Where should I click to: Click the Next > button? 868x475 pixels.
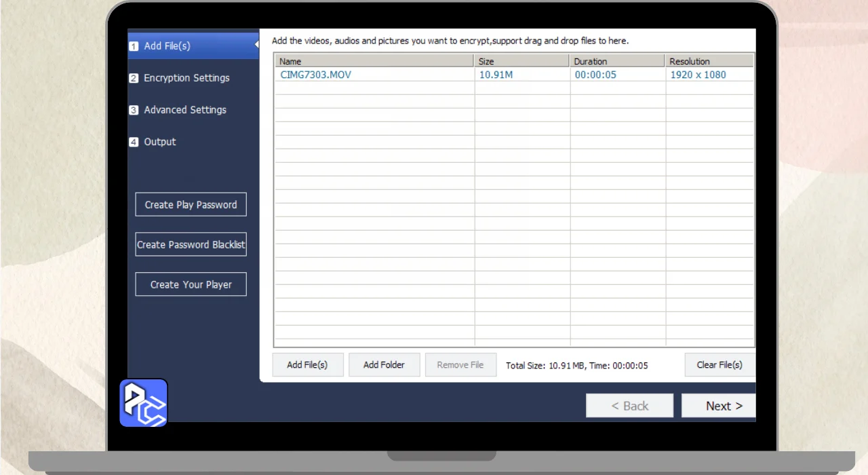(719, 406)
